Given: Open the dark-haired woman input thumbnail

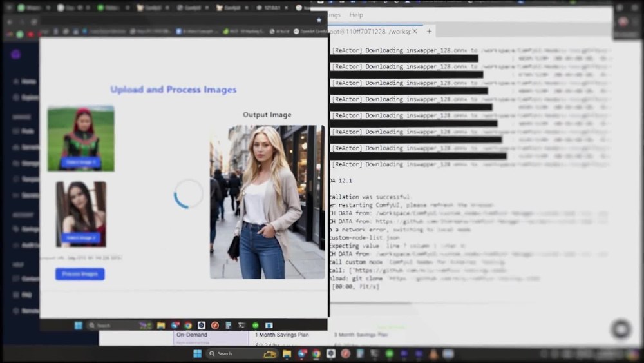Looking at the screenshot, I should pos(81,214).
